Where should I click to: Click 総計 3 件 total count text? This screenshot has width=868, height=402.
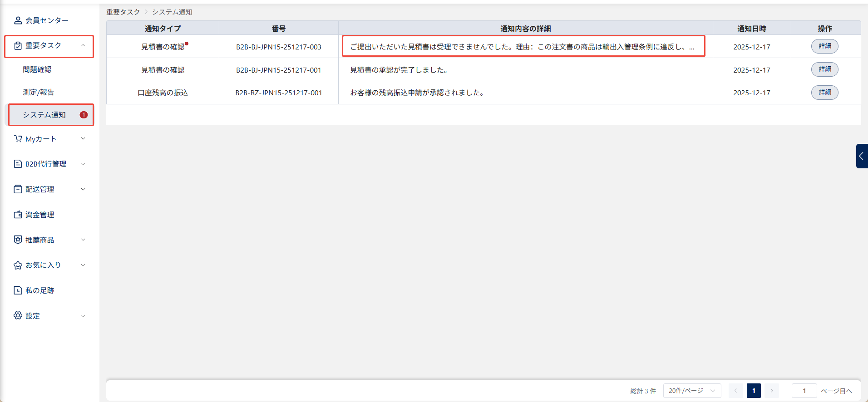pos(643,391)
